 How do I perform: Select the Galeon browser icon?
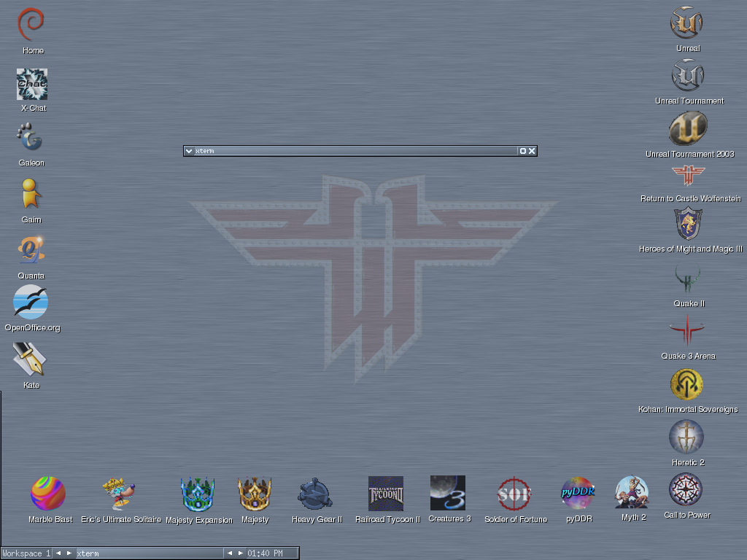pyautogui.click(x=30, y=137)
